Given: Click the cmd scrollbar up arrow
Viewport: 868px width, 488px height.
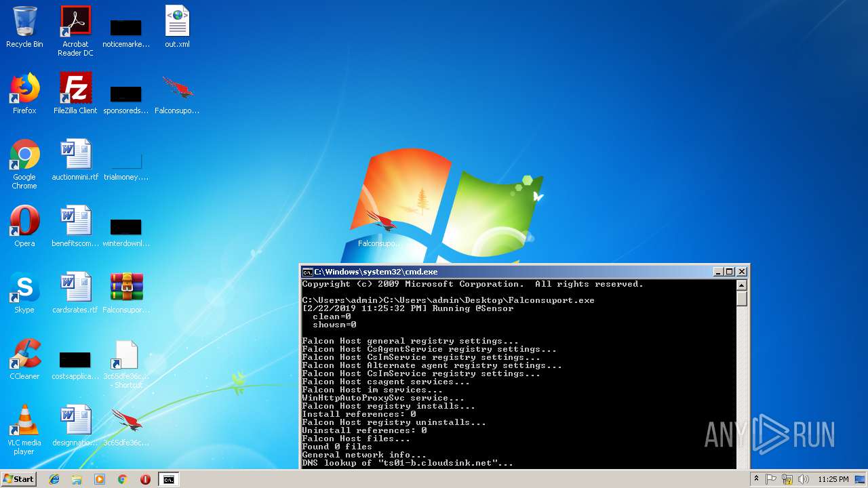Looking at the screenshot, I should (x=741, y=285).
